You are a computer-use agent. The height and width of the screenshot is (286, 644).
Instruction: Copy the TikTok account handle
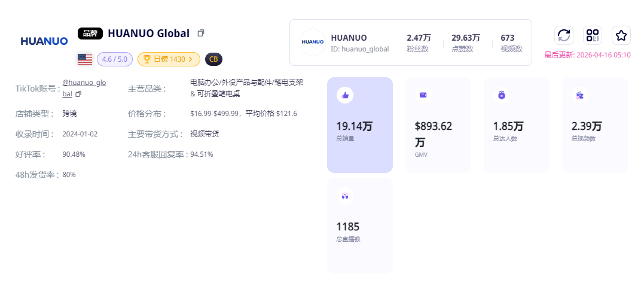[x=78, y=94]
